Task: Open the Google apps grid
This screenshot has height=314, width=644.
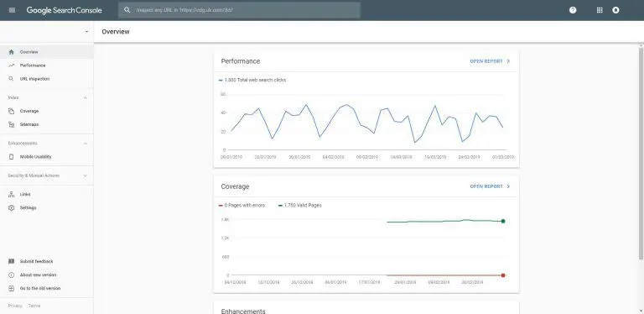Action: tap(600, 10)
